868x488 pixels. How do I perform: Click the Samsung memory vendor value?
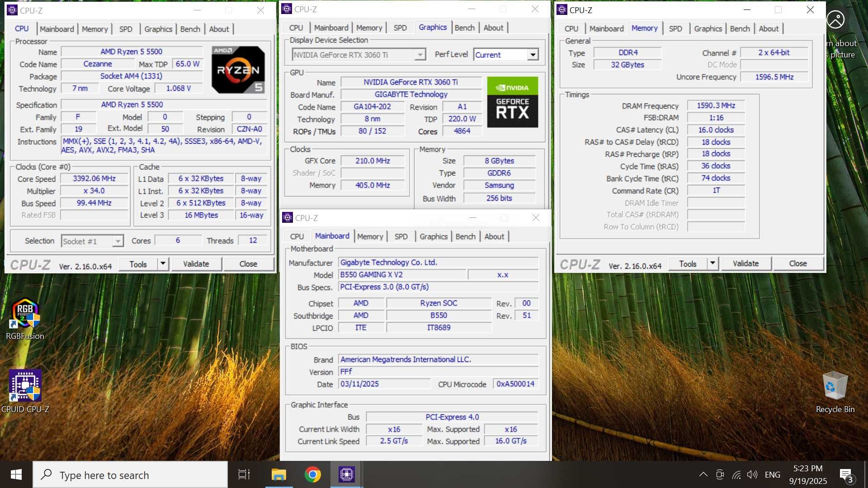(x=499, y=185)
